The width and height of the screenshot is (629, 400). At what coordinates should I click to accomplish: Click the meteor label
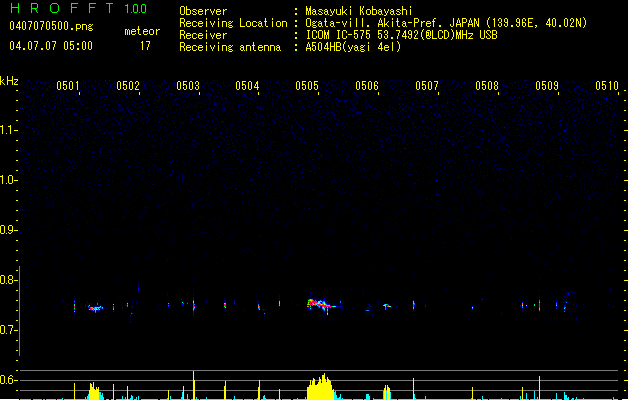[142, 31]
